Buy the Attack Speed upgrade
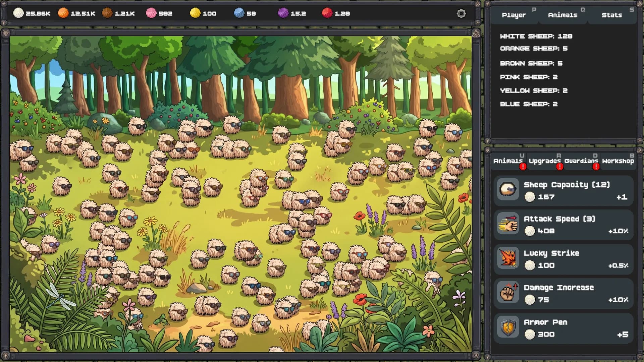The image size is (644, 362). pos(563,225)
